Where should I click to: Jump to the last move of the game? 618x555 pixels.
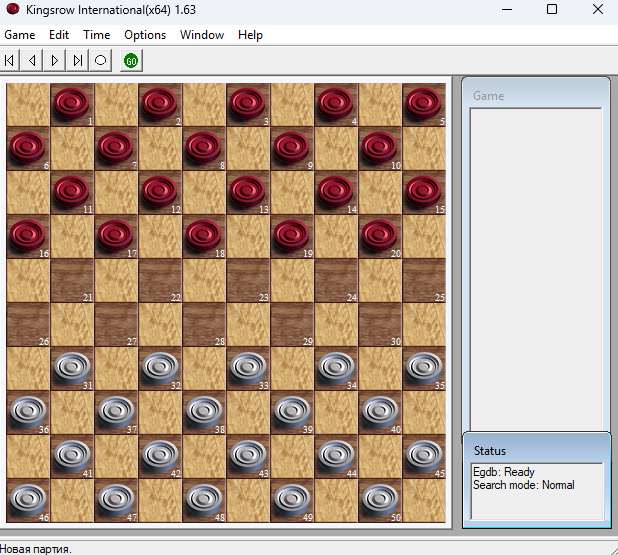point(78,61)
